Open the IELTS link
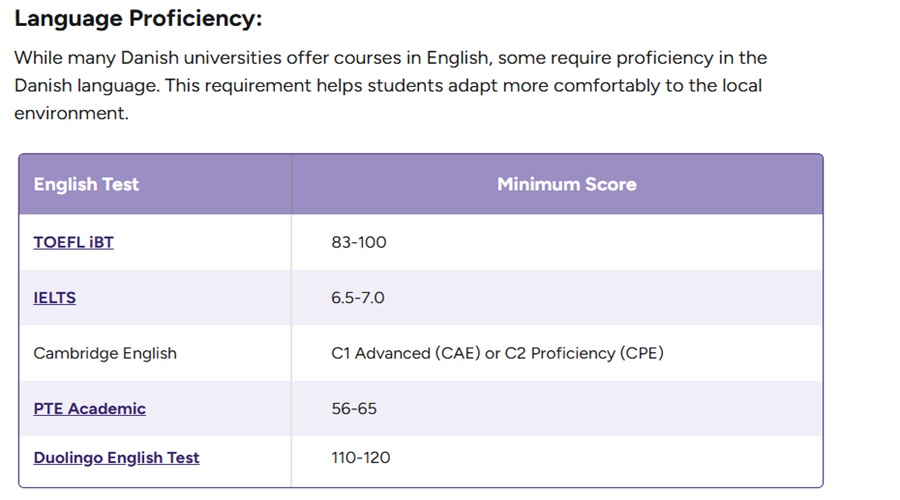 [x=55, y=298]
